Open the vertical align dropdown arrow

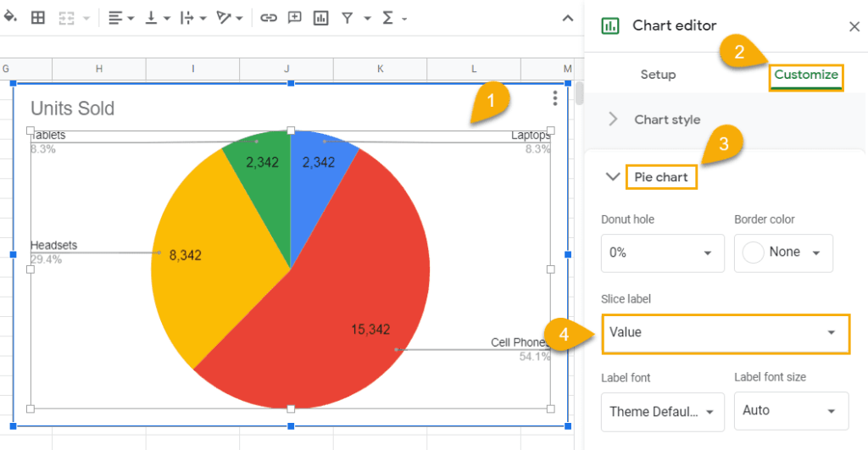pyautogui.click(x=167, y=19)
